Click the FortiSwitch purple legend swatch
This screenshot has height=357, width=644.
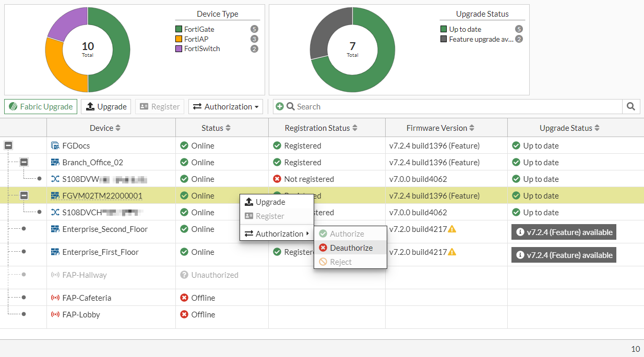click(x=179, y=48)
